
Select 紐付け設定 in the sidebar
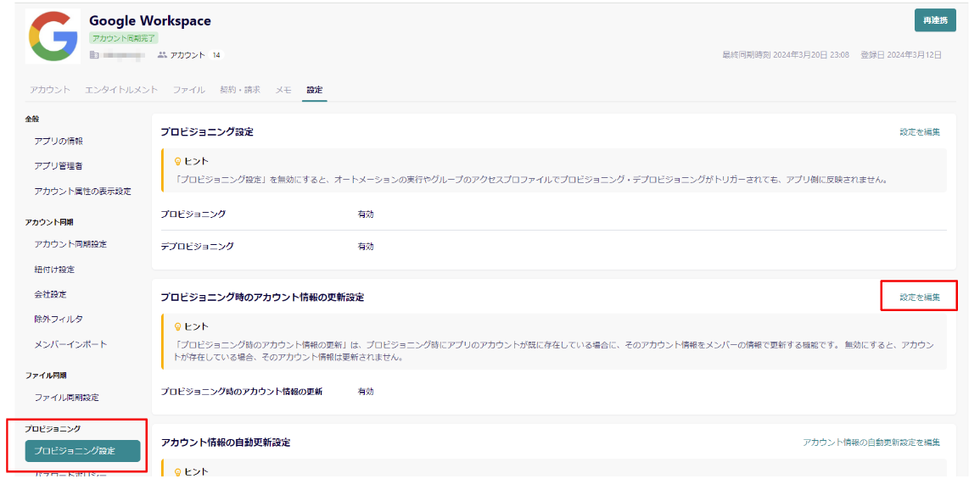tap(54, 270)
